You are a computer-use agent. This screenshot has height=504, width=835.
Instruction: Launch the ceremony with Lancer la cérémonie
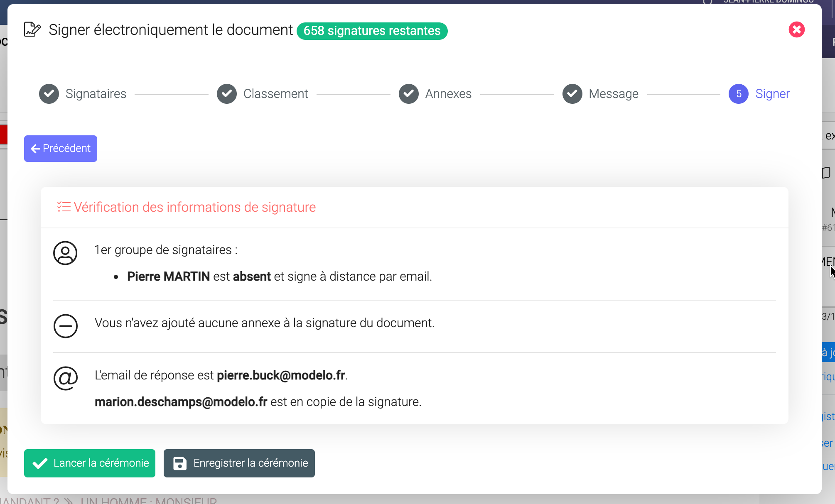tap(90, 463)
